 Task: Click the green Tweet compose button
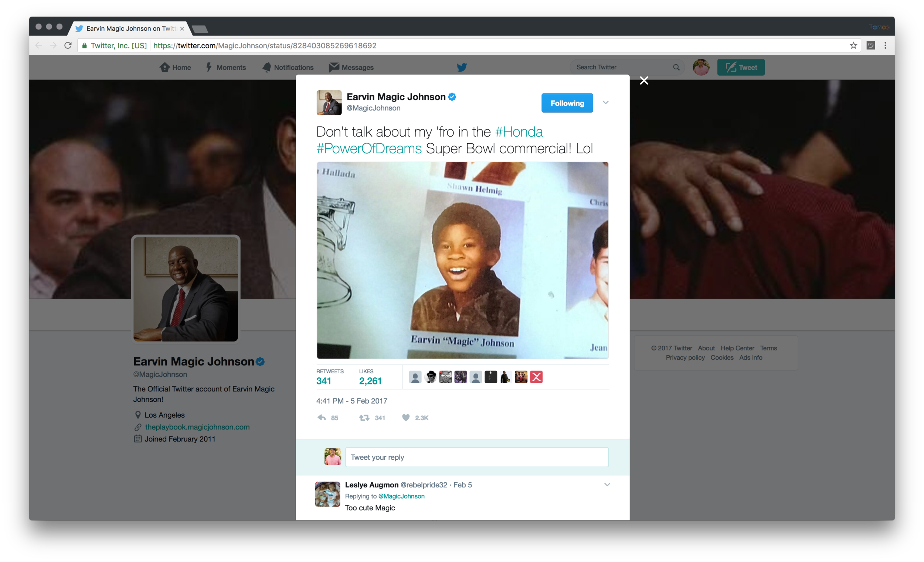coord(741,67)
